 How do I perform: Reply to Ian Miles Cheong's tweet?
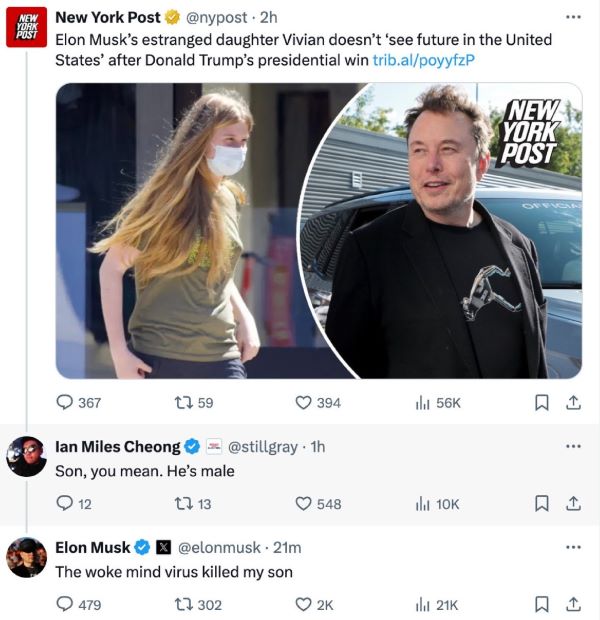[x=65, y=504]
